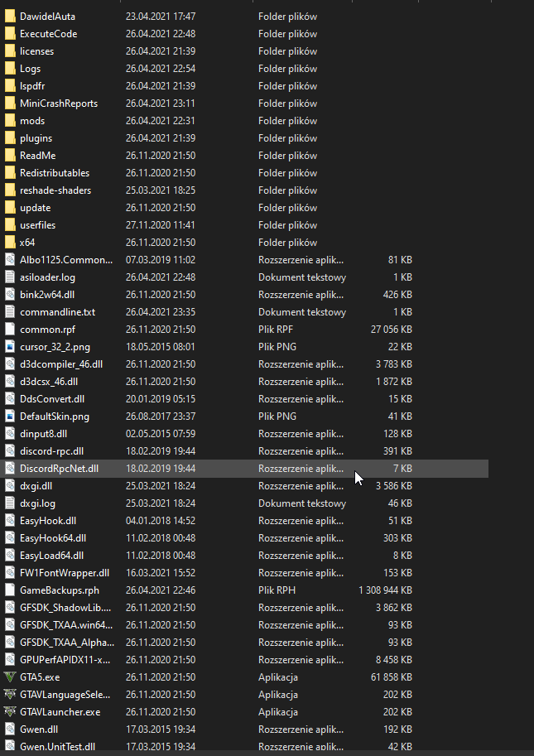Click the Plik RPF type cell

[x=276, y=330]
